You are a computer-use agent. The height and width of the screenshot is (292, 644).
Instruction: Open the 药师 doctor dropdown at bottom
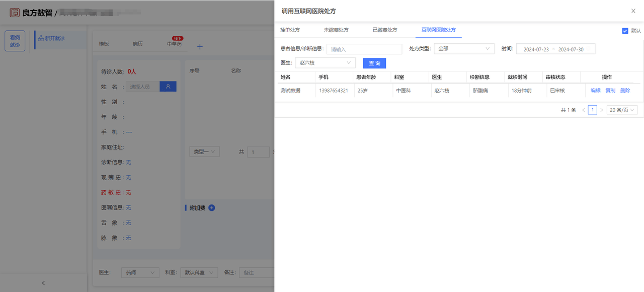coord(140,272)
